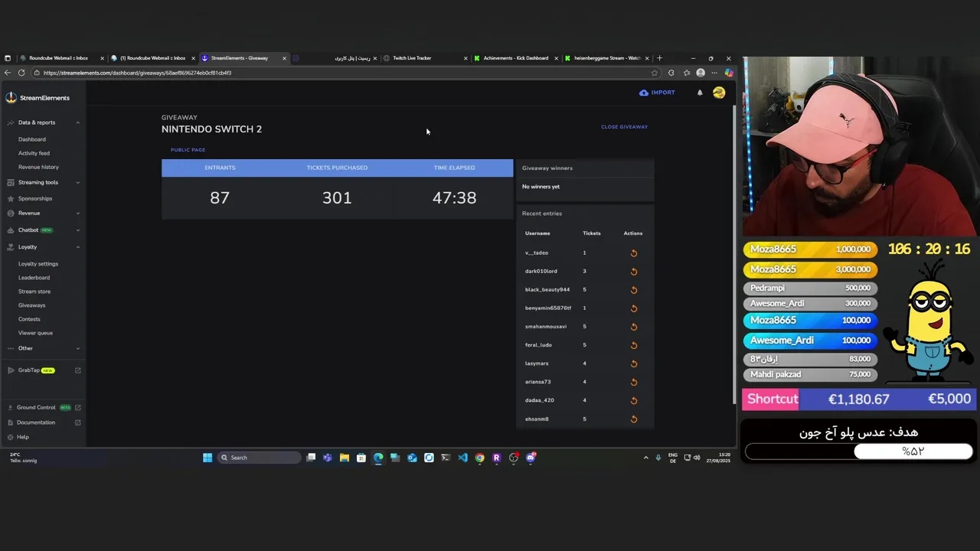
Task: Open Discord from the taskbar
Action: [531, 458]
